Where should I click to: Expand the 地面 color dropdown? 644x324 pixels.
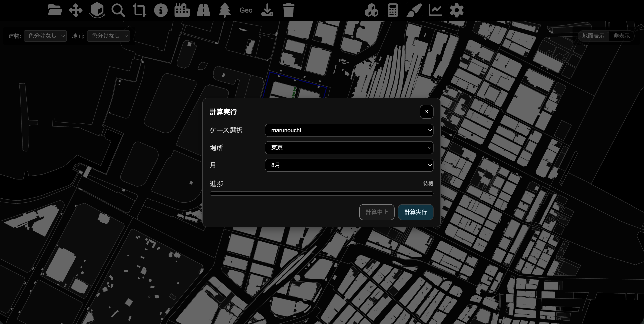[109, 36]
